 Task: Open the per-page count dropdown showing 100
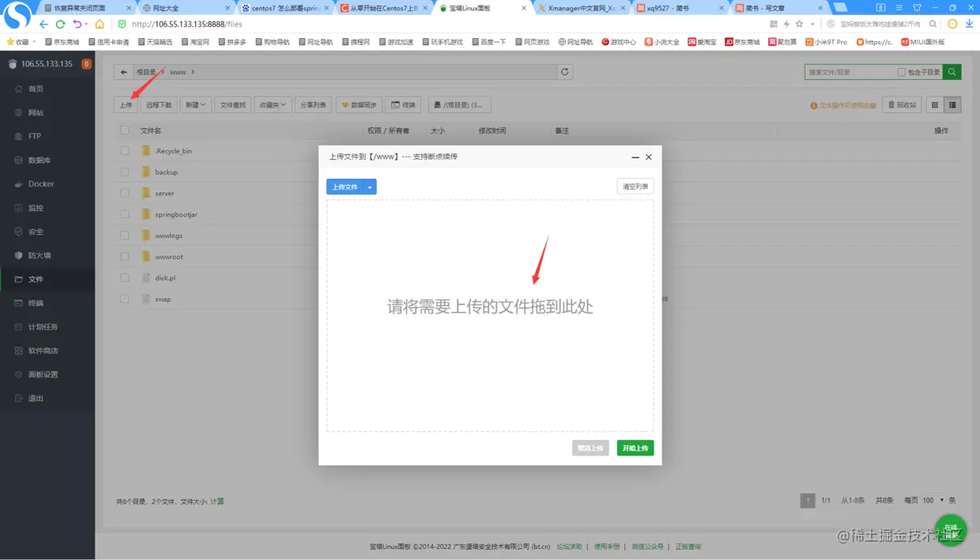point(933,500)
